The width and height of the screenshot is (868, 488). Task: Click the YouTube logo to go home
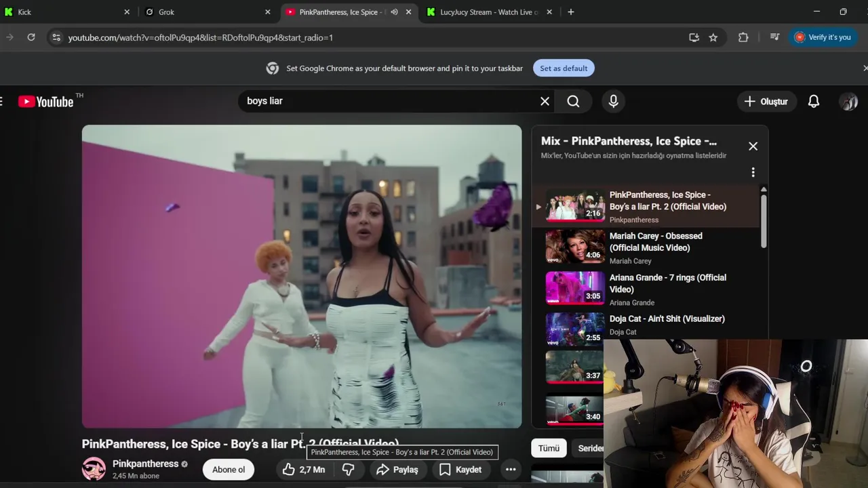click(45, 102)
